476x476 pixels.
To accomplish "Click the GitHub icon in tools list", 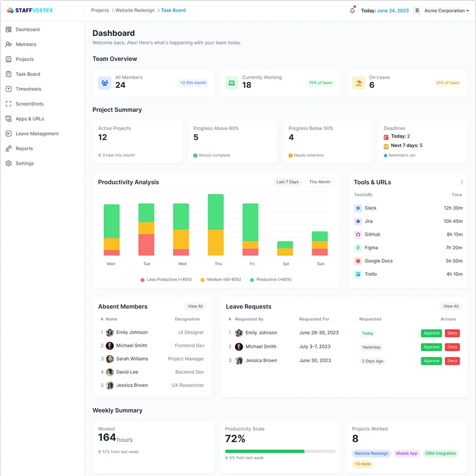I will (x=358, y=235).
